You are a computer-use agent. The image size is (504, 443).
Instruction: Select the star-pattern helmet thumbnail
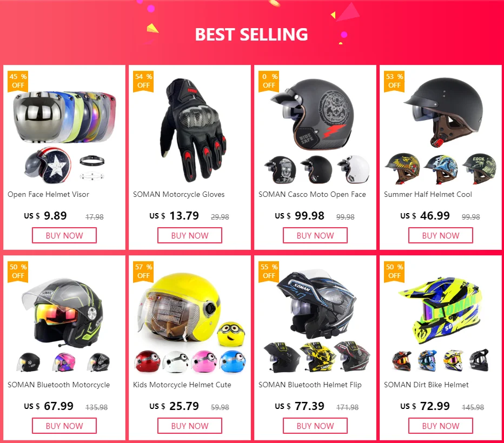48,166
